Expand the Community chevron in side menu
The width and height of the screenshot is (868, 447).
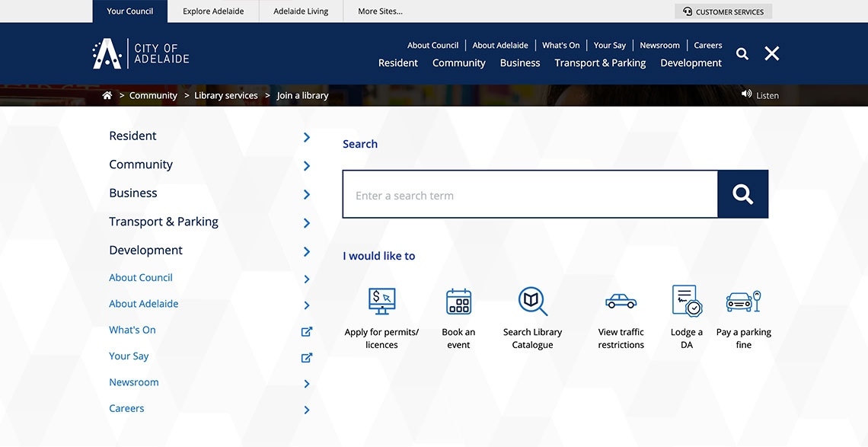pos(307,165)
